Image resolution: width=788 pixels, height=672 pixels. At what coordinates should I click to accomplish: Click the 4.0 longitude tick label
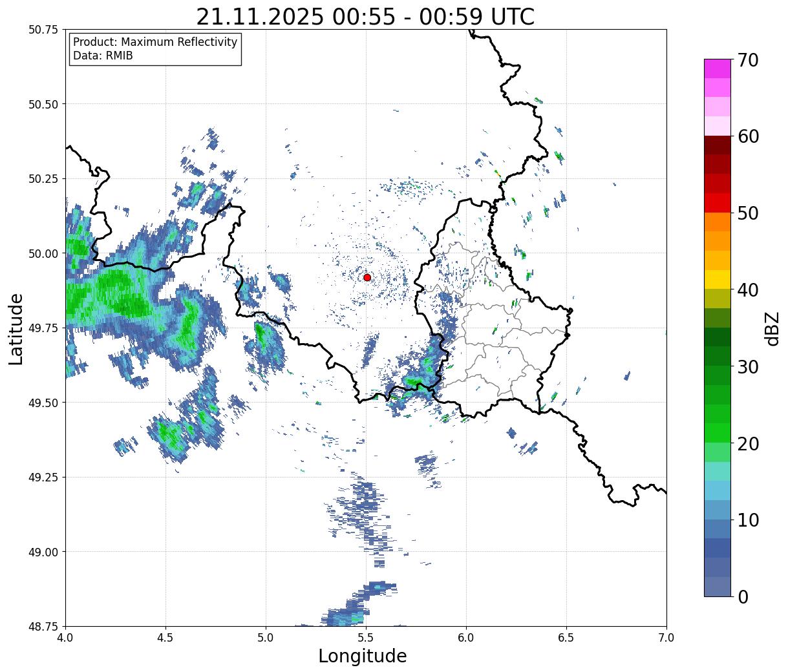pos(65,637)
